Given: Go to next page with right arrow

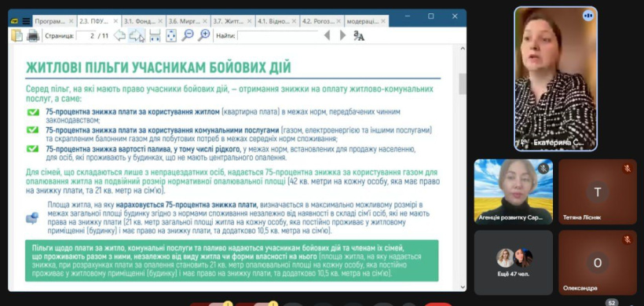Looking at the screenshot, I should (x=136, y=35).
